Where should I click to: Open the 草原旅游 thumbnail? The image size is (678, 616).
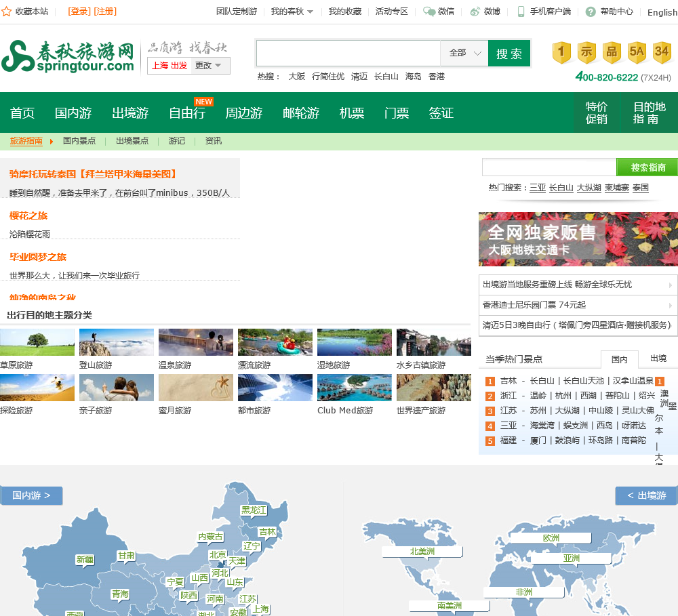point(37,342)
